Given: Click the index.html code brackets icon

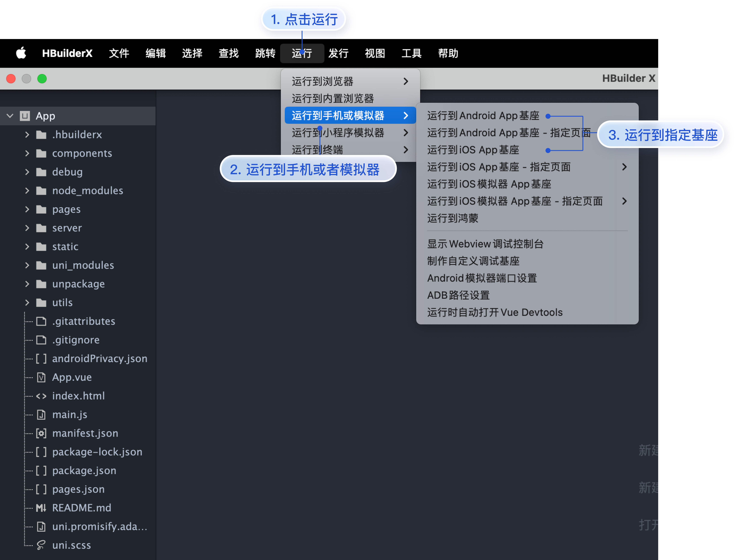Looking at the screenshot, I should click(41, 396).
